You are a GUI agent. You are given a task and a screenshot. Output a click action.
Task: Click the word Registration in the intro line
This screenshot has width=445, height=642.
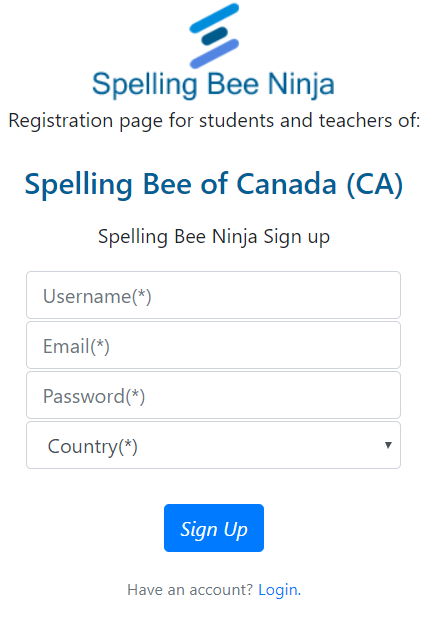pyautogui.click(x=61, y=121)
